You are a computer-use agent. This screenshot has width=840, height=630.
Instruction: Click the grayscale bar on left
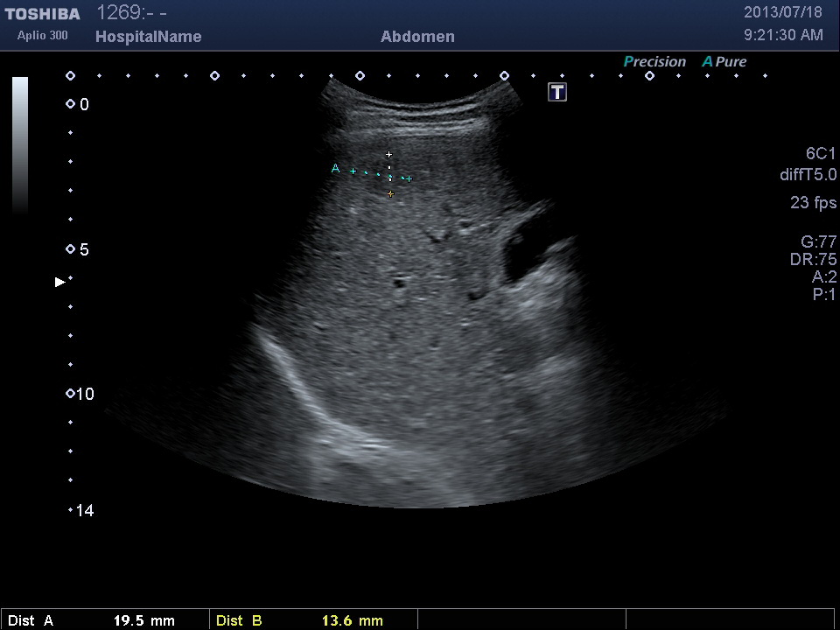point(20,145)
